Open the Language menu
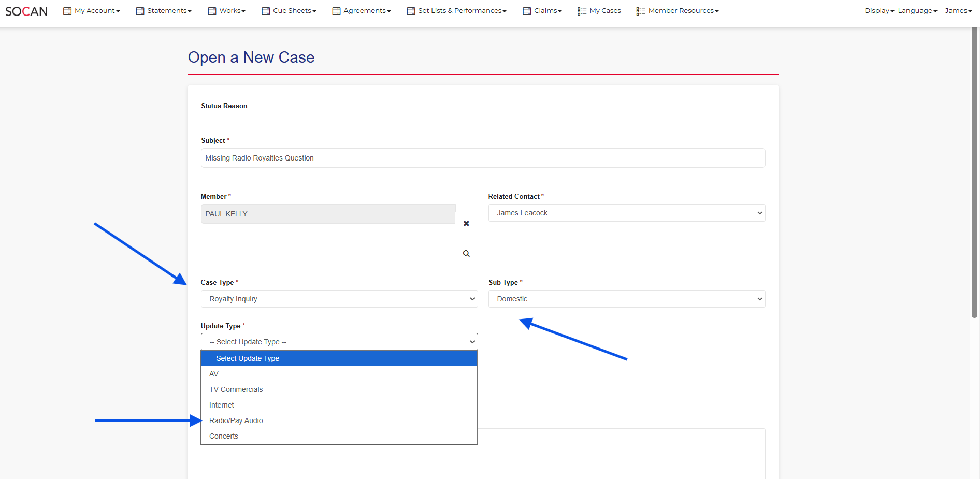Viewport: 980px width, 479px height. (x=917, y=11)
